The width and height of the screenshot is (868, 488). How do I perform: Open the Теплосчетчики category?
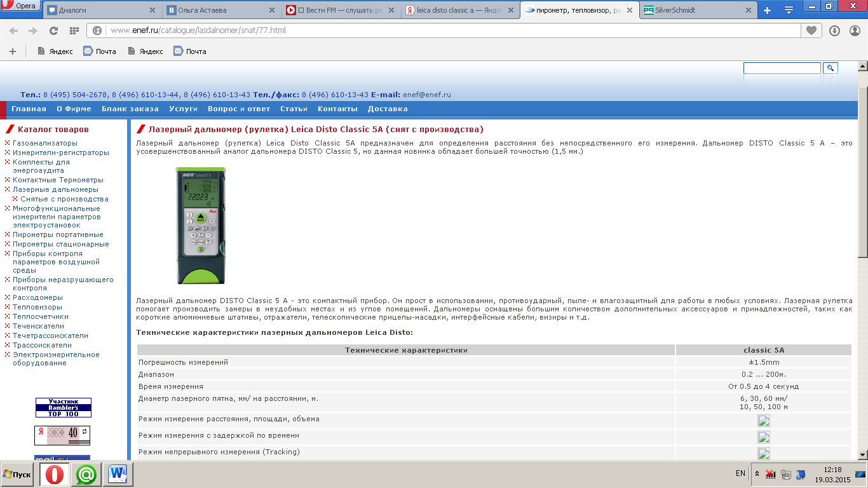(x=41, y=316)
